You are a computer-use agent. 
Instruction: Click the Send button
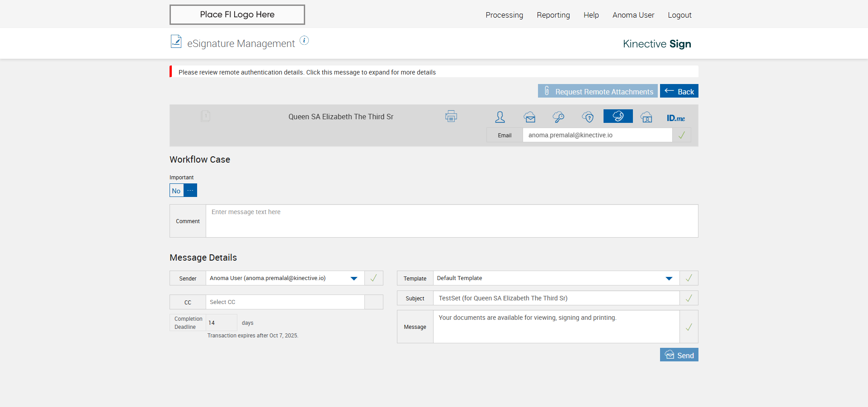coord(679,355)
